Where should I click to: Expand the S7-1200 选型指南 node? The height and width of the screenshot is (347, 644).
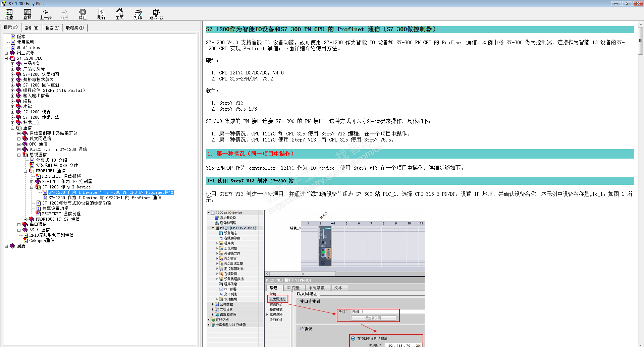(13, 74)
